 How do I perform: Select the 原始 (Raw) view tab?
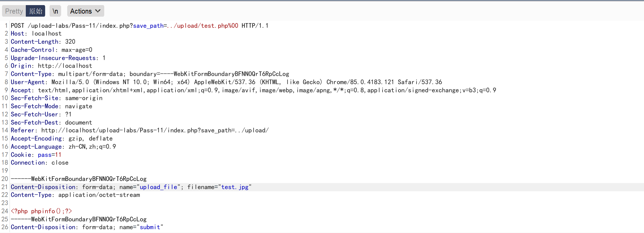click(x=36, y=11)
